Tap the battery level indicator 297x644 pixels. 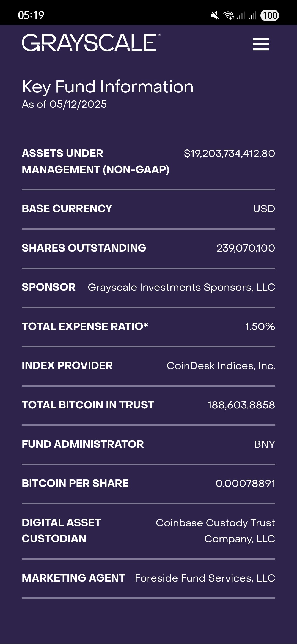(270, 15)
